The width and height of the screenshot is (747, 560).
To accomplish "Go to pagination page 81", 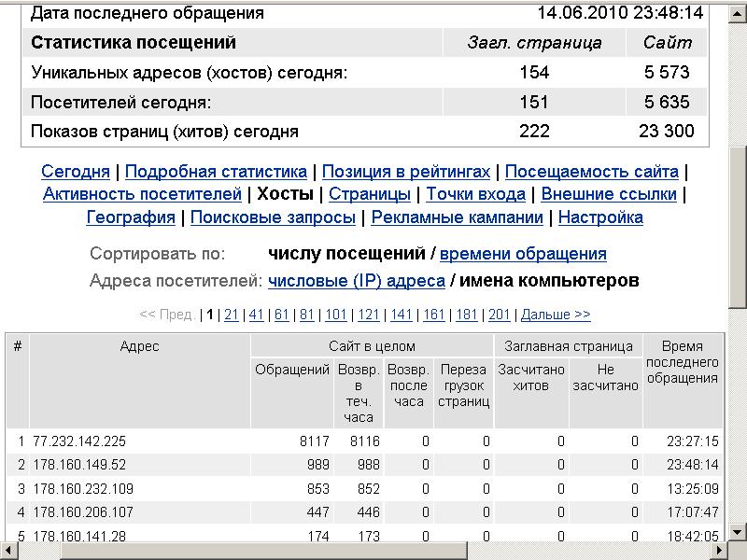I will [x=307, y=315].
